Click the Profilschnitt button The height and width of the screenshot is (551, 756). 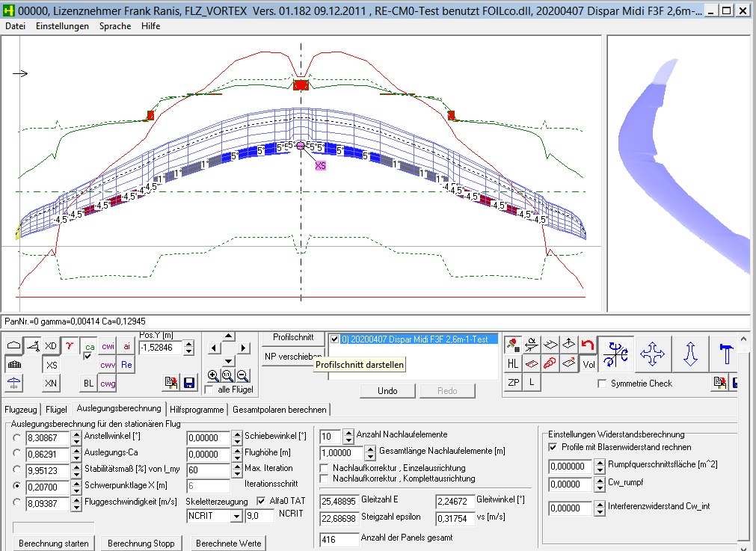tap(292, 338)
